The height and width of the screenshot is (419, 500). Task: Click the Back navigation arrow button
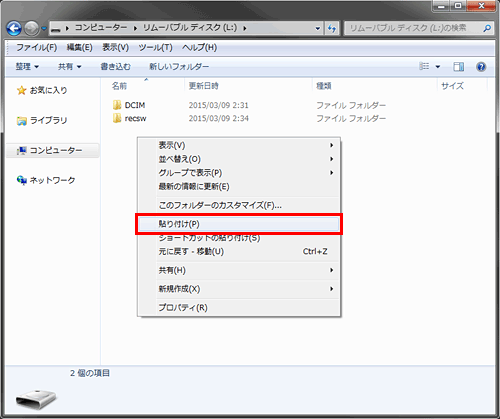pos(14,28)
